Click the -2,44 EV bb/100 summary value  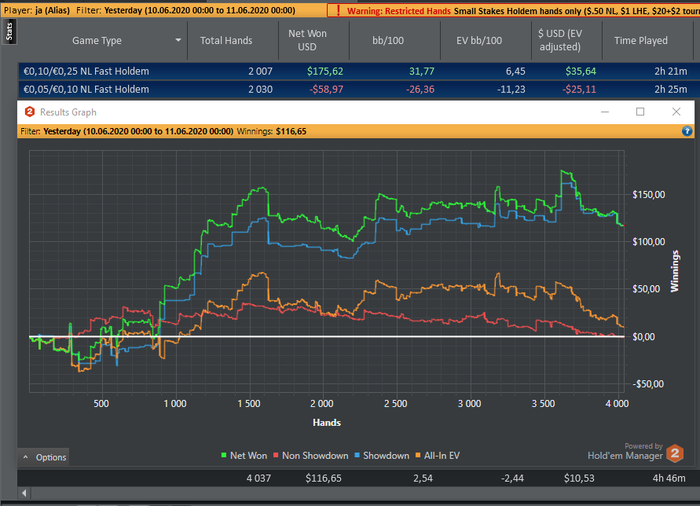512,478
